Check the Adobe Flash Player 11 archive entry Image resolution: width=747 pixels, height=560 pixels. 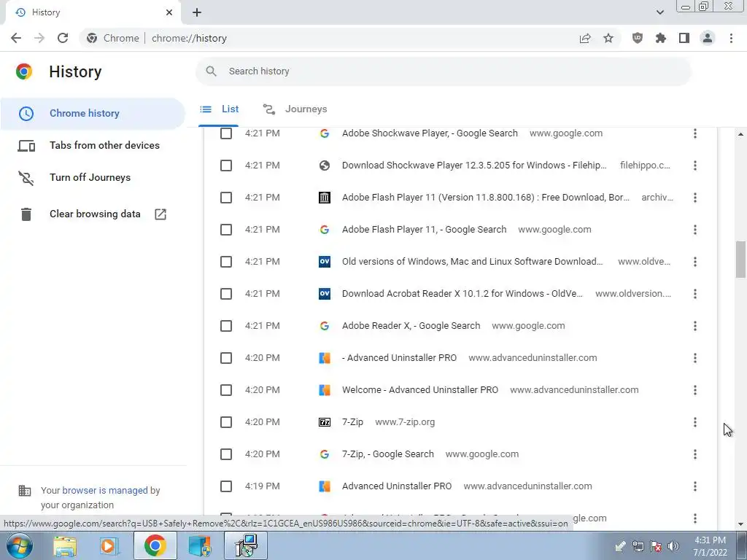226,197
